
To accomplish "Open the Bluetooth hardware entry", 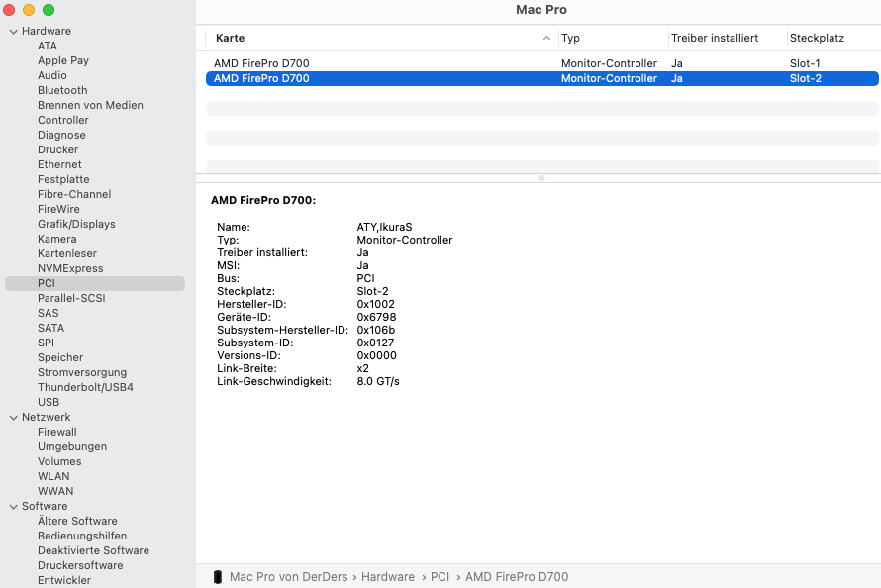I will 62,90.
